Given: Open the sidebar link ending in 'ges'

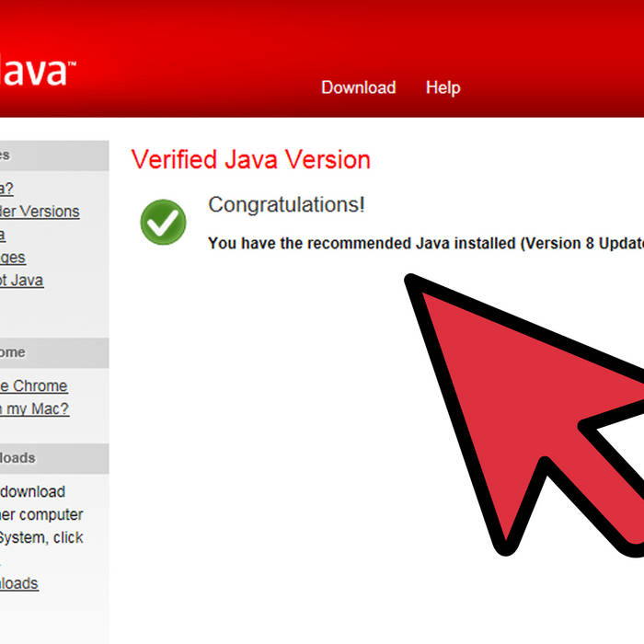Looking at the screenshot, I should click(x=13, y=258).
